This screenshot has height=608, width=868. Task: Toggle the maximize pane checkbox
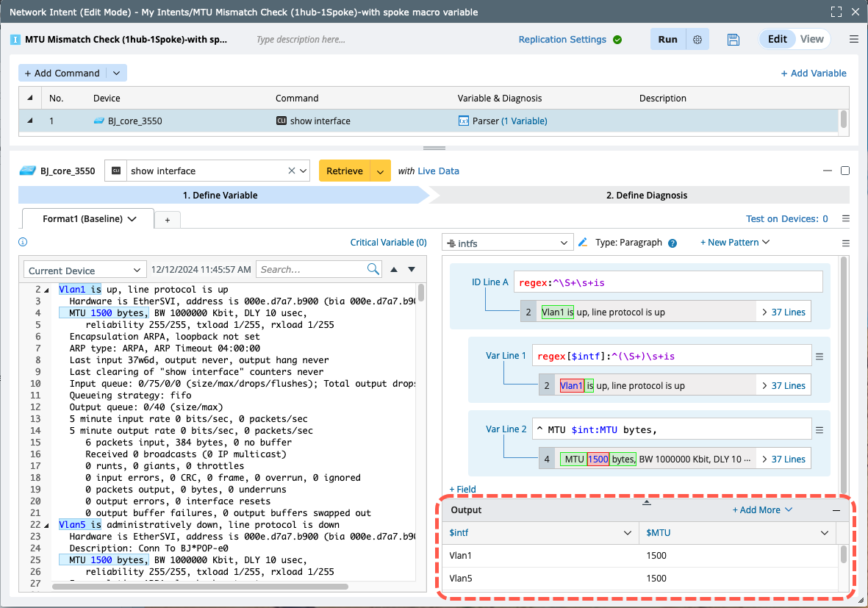pos(845,171)
